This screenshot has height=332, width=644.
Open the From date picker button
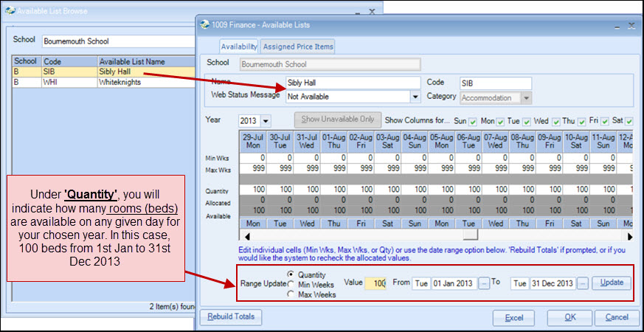click(x=483, y=283)
